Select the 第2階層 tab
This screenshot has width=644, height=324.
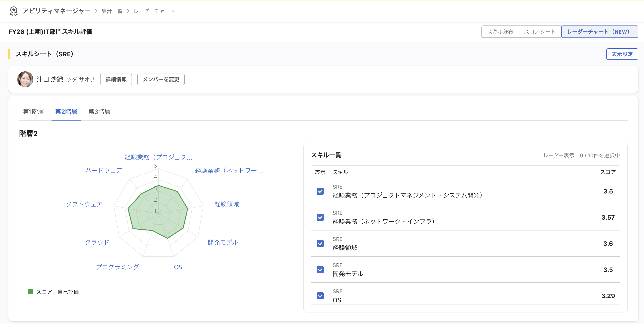[66, 112]
